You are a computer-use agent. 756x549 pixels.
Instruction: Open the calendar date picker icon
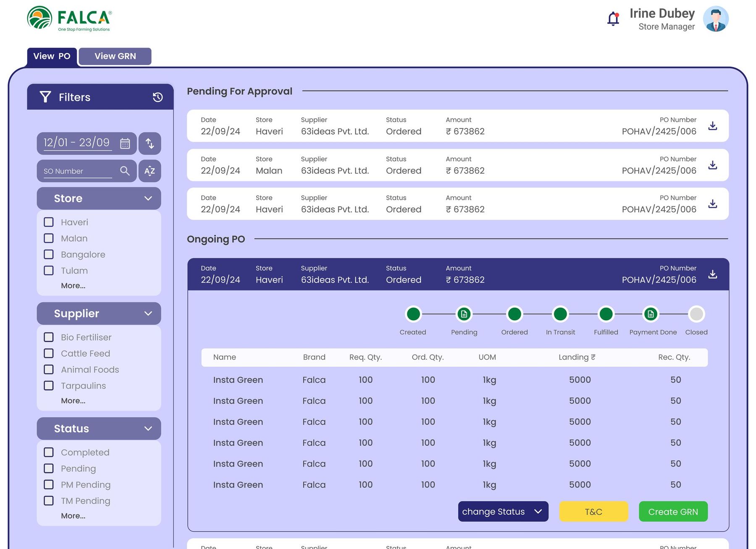[x=125, y=144]
